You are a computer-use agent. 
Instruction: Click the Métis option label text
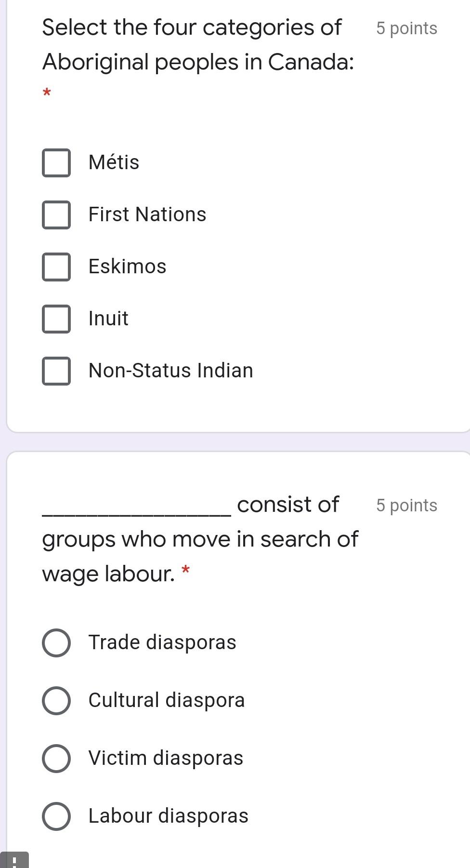pos(113,163)
